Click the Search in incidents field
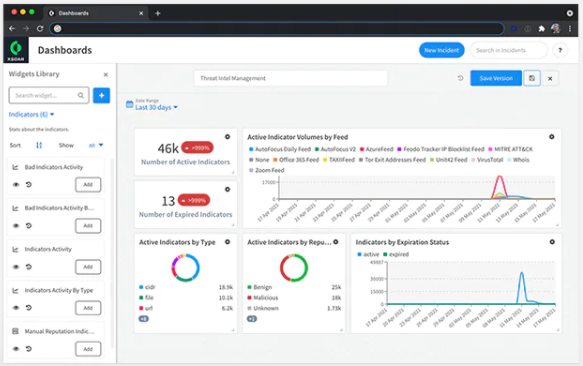Image resolution: width=583 pixels, height=366 pixels. (x=509, y=50)
